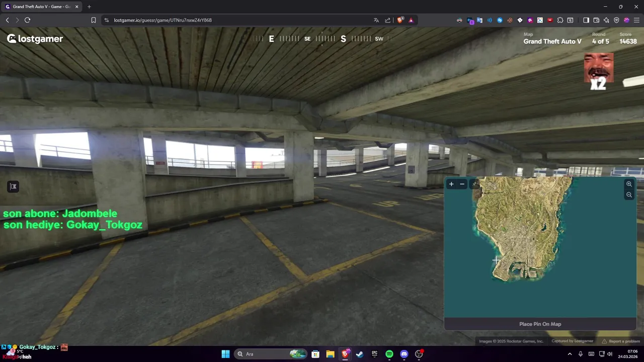
Task: Open Discord from taskbar
Action: [404, 354]
